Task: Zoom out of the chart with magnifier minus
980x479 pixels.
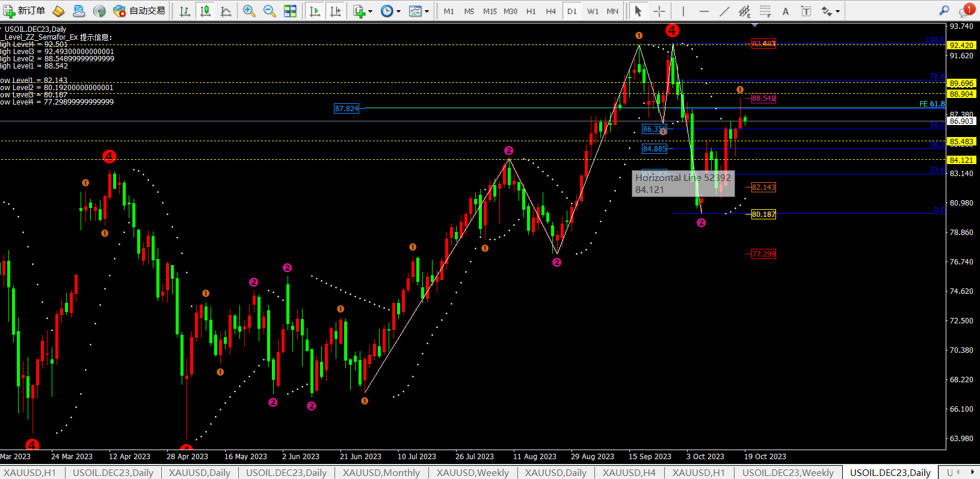Action: (x=270, y=11)
